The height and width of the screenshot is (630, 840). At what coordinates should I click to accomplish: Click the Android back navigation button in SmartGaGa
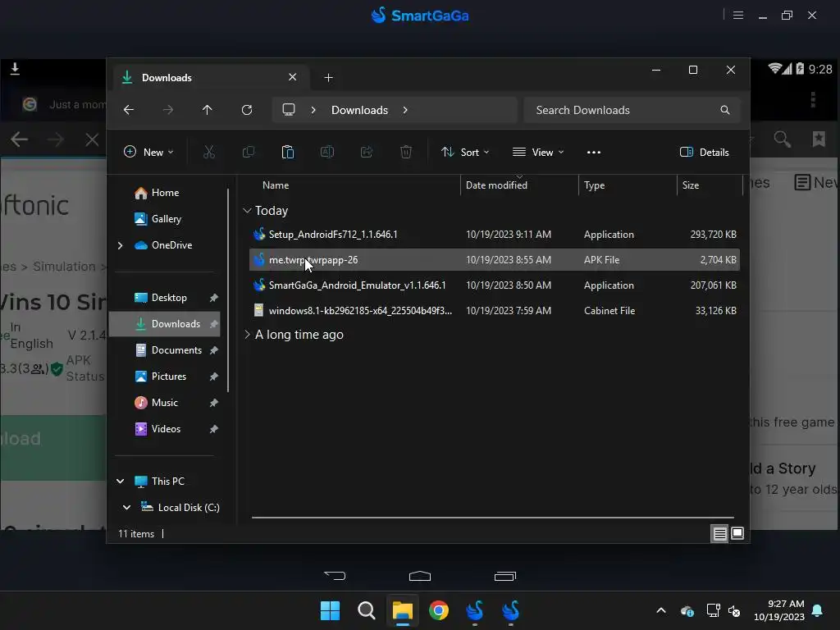335,576
